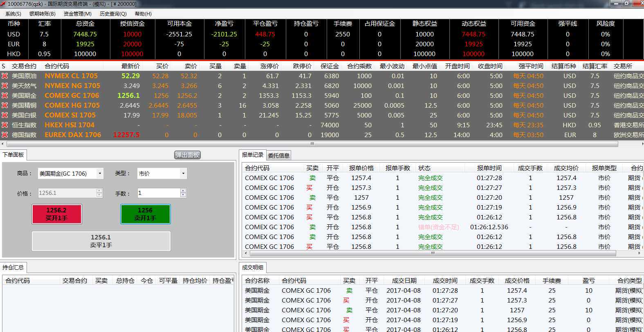The image size is (644, 332).
Task: Remove 美国期金 row via red X icon
Action: [4, 95]
